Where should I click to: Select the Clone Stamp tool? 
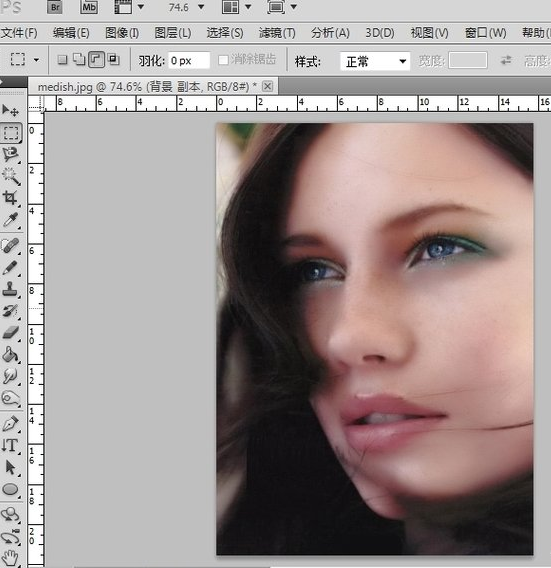pos(11,289)
